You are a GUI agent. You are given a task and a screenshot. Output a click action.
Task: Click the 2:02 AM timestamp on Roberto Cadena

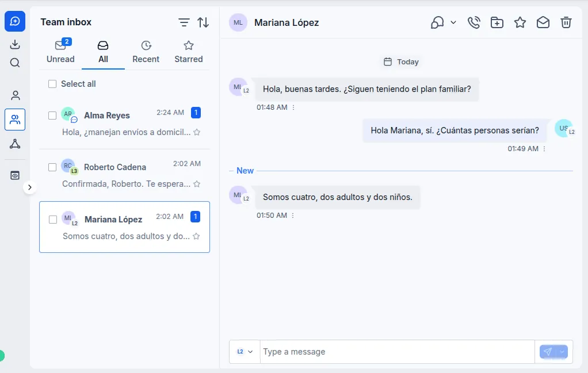point(187,164)
